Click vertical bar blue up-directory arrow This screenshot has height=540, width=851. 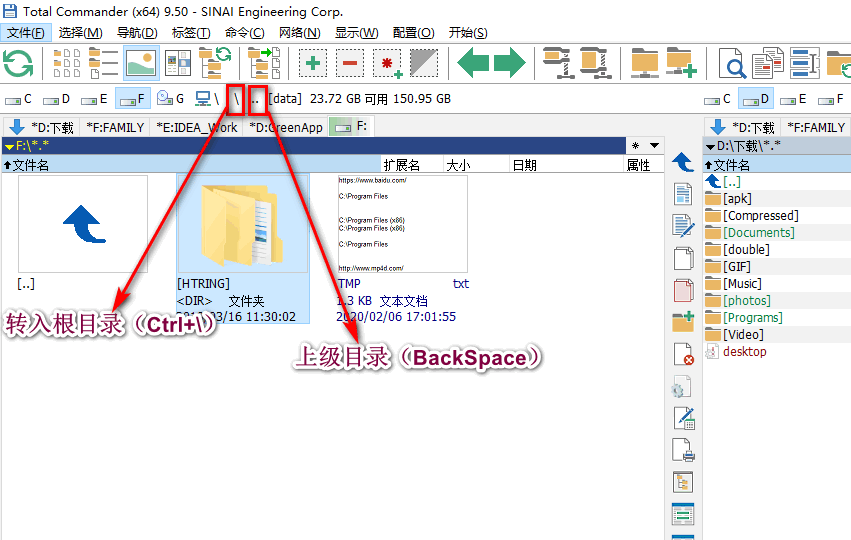pyautogui.click(x=683, y=162)
